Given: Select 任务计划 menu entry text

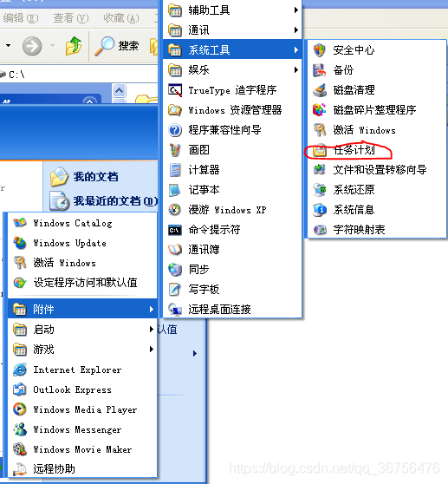Looking at the screenshot, I should click(x=354, y=150).
